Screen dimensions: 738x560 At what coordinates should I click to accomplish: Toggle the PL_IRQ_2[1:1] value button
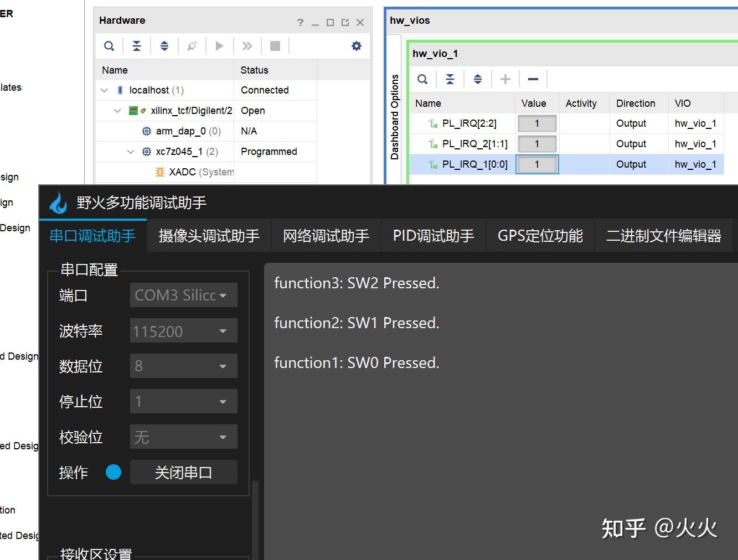click(536, 143)
